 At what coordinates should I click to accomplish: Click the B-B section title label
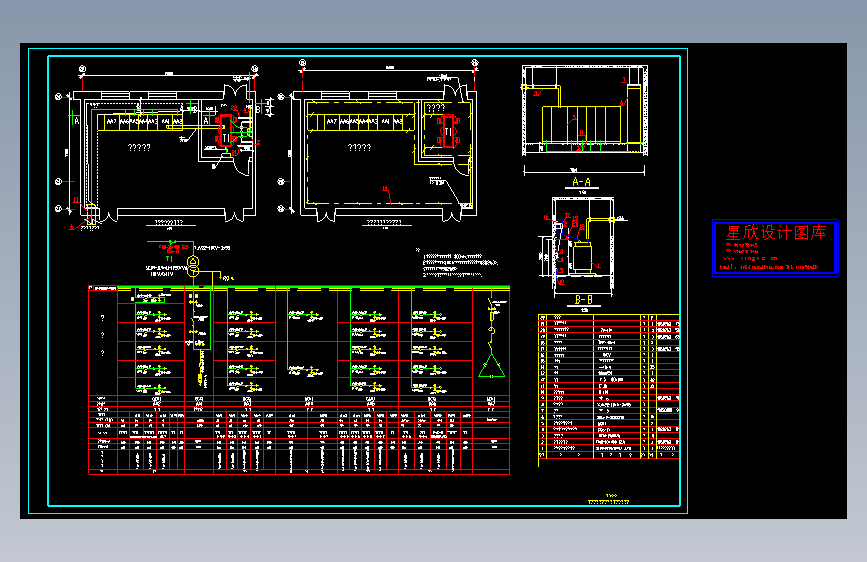tap(583, 300)
